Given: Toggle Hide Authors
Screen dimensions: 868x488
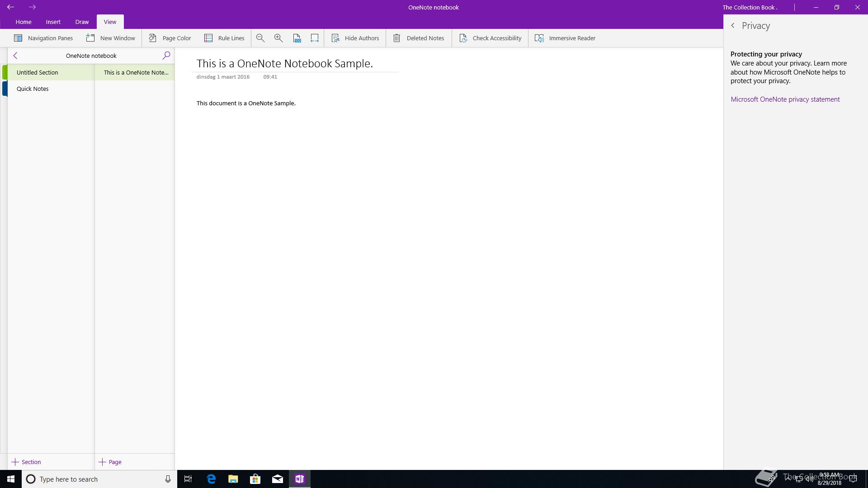Looking at the screenshot, I should click(355, 38).
